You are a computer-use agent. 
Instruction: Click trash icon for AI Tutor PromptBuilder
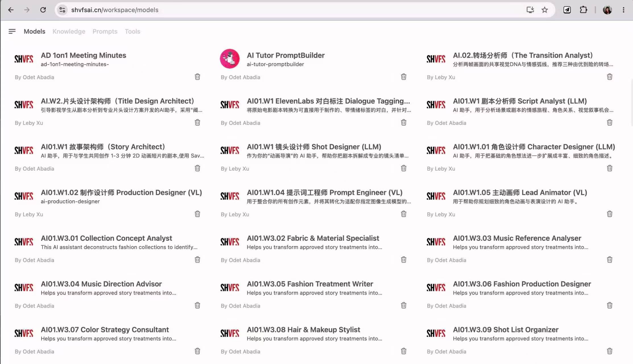tap(404, 77)
